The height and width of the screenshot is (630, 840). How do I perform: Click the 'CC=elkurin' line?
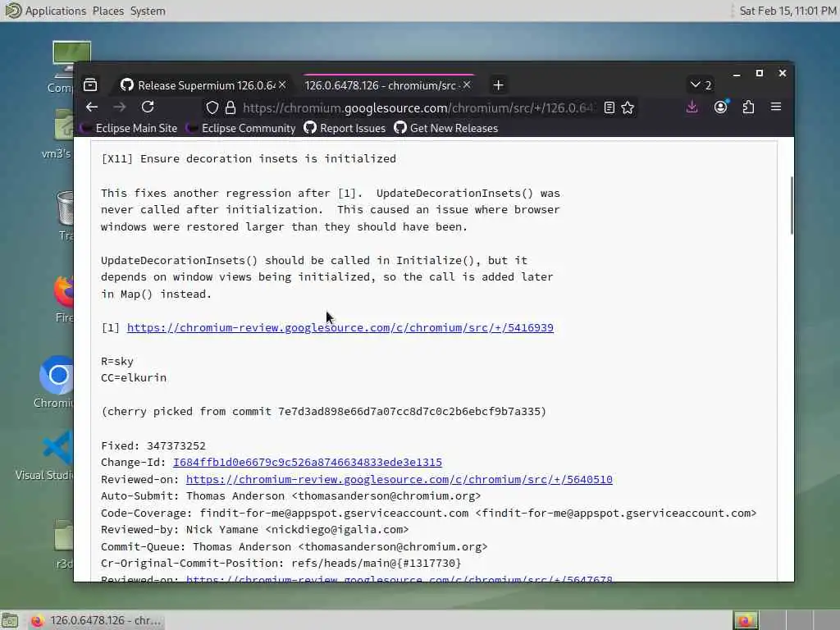pyautogui.click(x=134, y=377)
